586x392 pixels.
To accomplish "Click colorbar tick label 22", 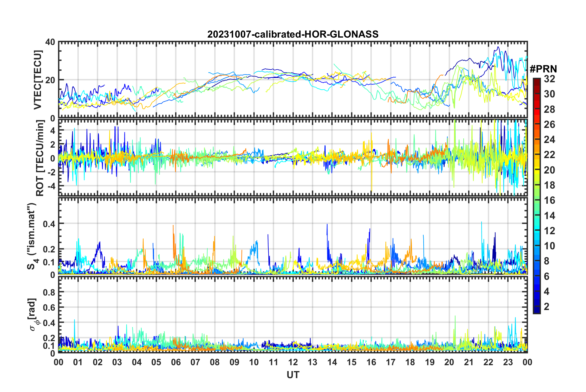I will [x=550, y=155].
